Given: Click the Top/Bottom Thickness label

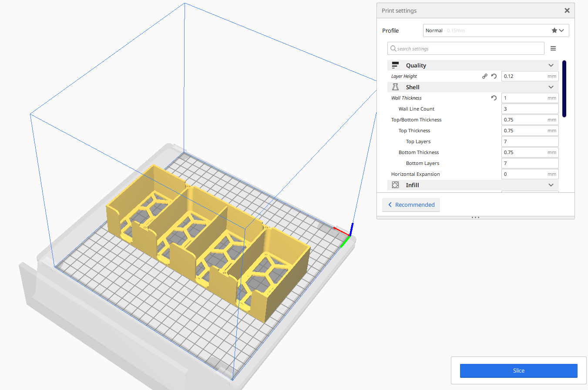Looking at the screenshot, I should tap(416, 120).
